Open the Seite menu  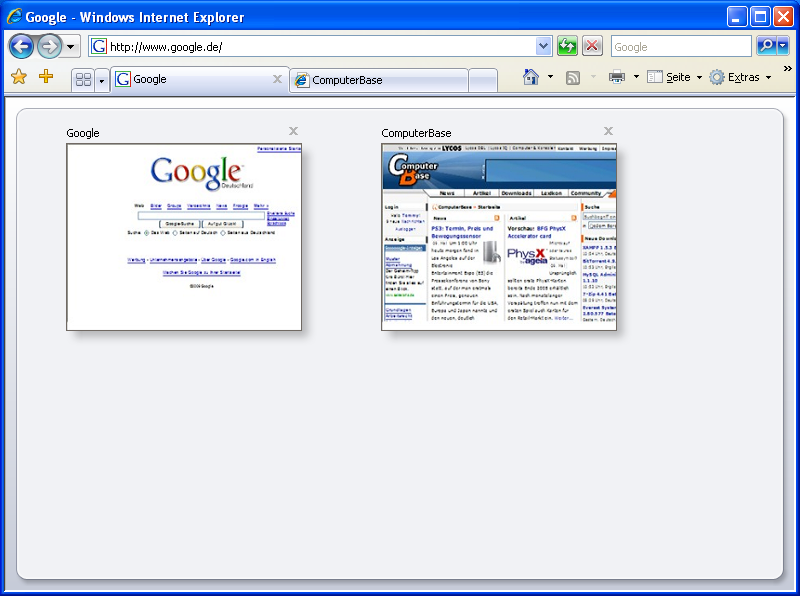click(x=674, y=77)
